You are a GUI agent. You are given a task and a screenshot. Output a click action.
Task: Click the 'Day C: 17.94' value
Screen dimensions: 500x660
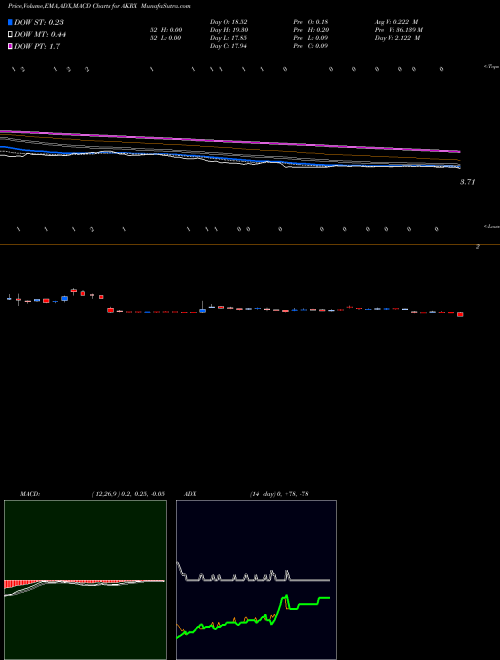tap(228, 46)
